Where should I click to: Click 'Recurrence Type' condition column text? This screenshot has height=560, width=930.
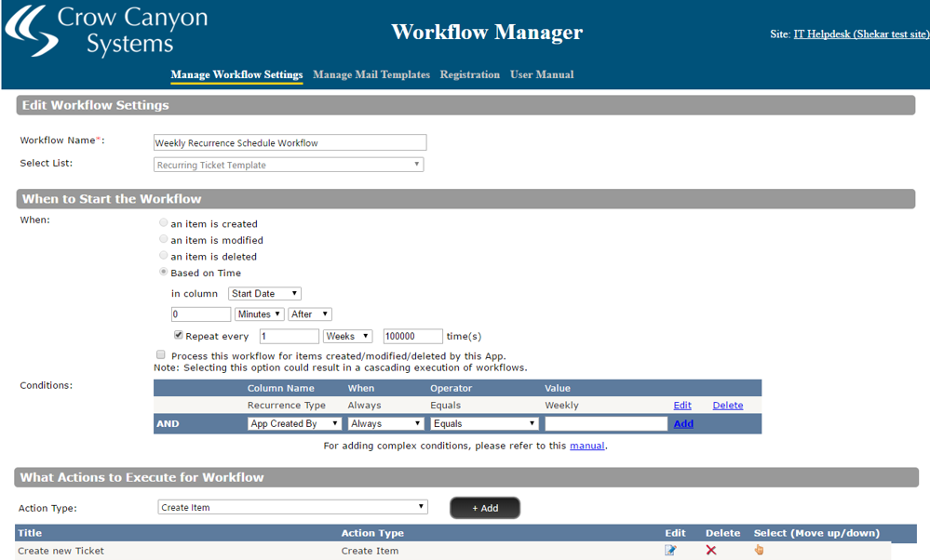[287, 406]
